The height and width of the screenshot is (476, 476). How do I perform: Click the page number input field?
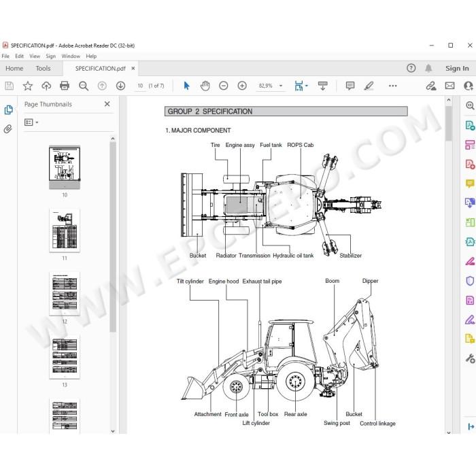140,86
